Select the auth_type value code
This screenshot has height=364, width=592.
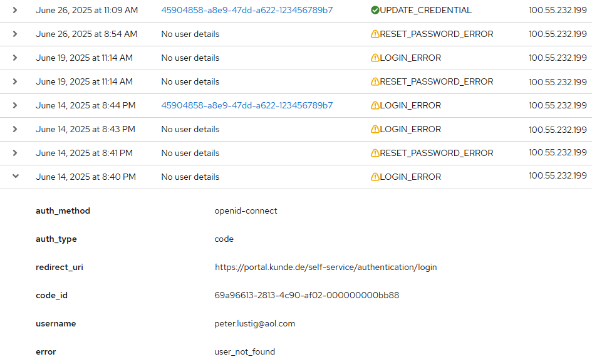coord(224,239)
